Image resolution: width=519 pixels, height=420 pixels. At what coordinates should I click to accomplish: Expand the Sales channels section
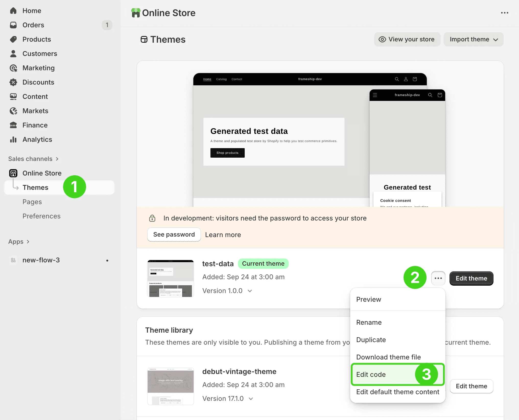(x=33, y=159)
